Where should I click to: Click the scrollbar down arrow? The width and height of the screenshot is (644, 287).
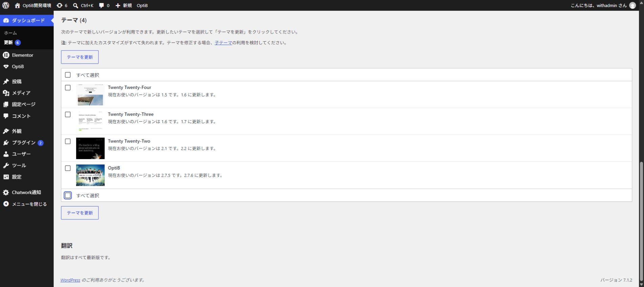pyautogui.click(x=641, y=284)
